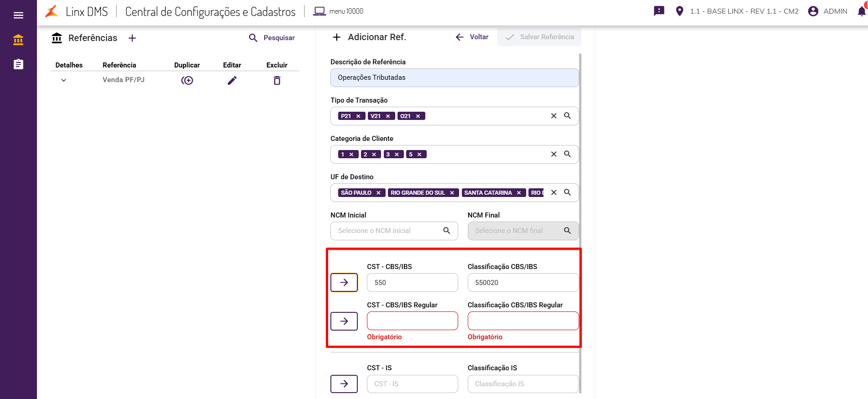Expand details of Venda PF/PJ row
This screenshot has width=868, height=399.
tap(64, 80)
